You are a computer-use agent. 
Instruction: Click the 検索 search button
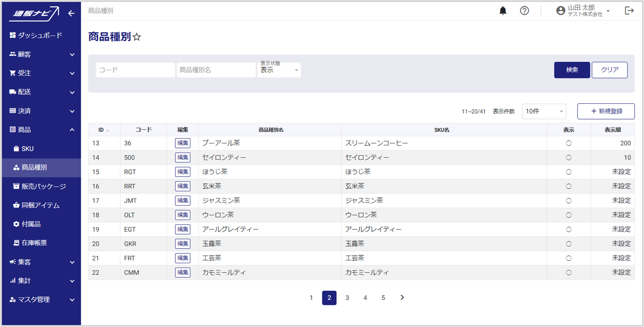572,70
